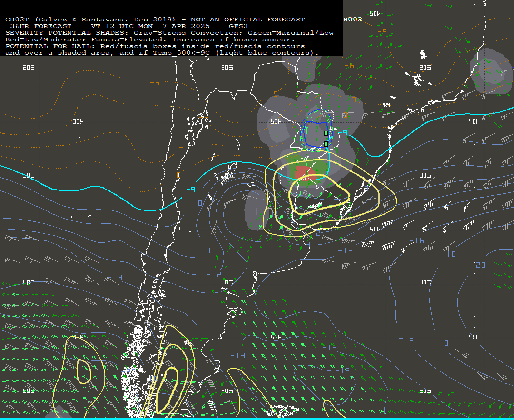Click the 'S003' label beside the header
The height and width of the screenshot is (420, 514).
tap(353, 20)
